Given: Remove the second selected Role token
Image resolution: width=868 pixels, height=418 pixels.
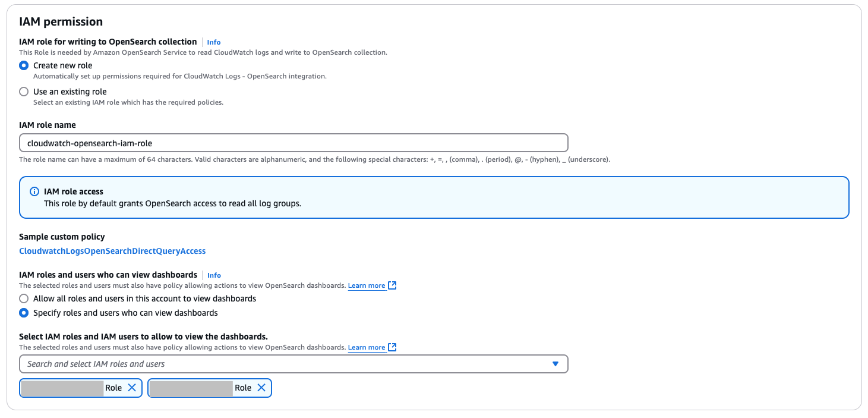Looking at the screenshot, I should [x=261, y=388].
